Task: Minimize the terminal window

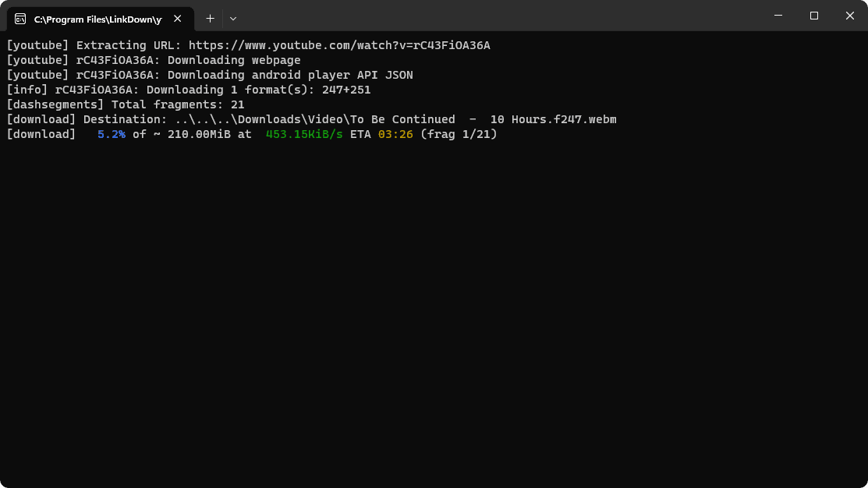Action: [778, 16]
